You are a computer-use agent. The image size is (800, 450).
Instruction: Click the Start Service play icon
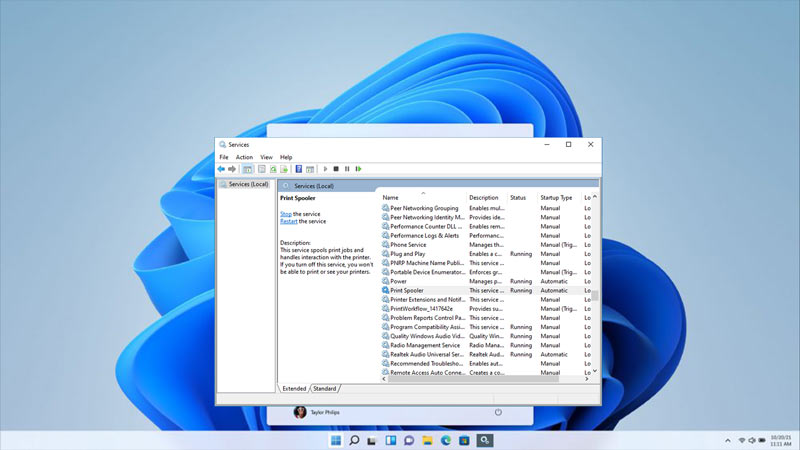[325, 169]
